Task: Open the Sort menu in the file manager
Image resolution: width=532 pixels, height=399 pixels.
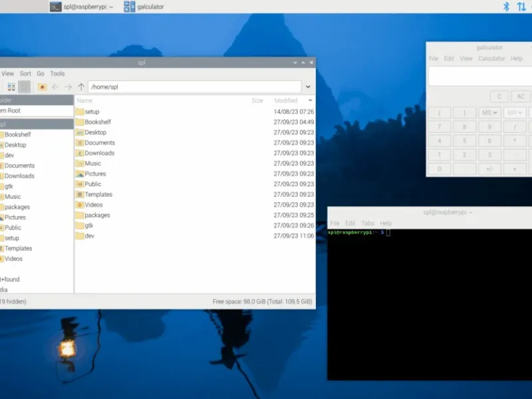Action: [25, 74]
